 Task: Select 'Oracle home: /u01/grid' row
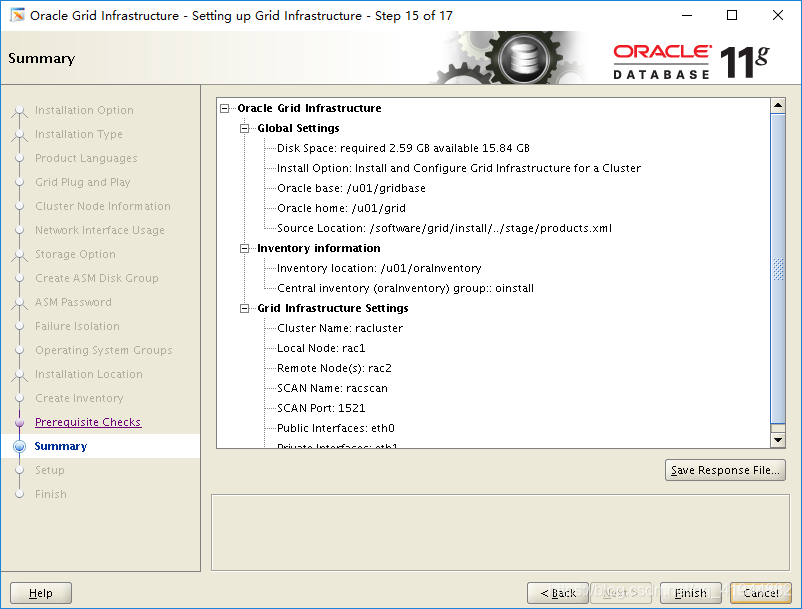341,208
